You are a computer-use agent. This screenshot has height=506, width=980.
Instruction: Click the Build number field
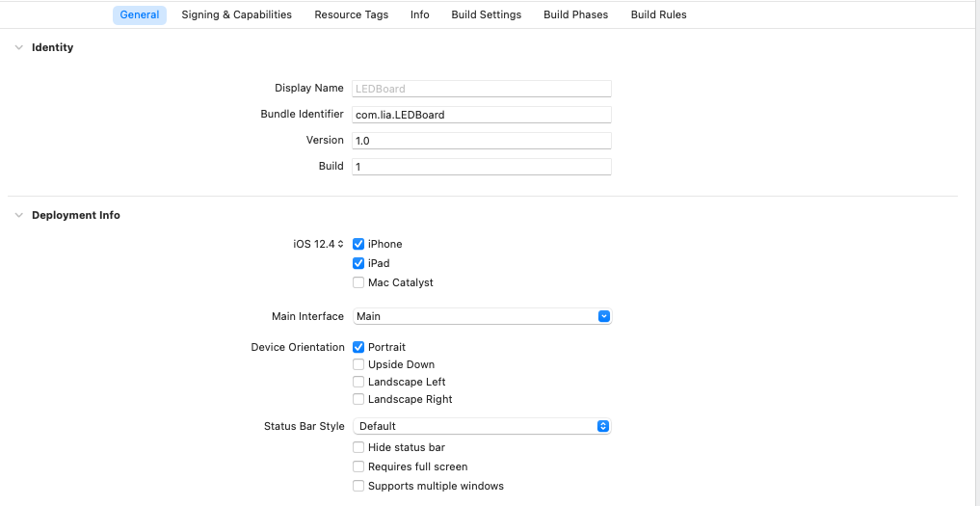coord(481,167)
